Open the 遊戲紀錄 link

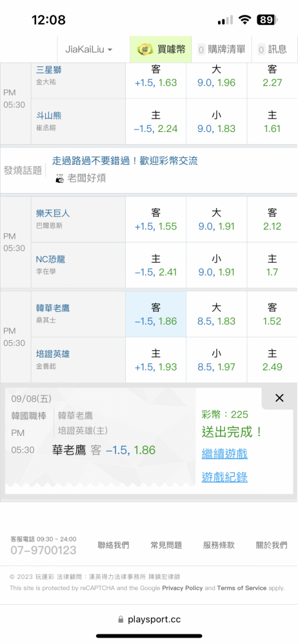(224, 477)
